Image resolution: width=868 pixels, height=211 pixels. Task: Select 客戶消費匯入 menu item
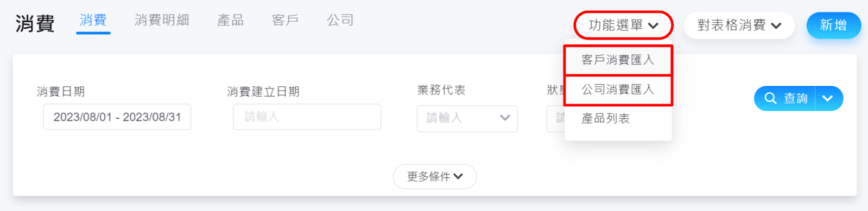click(618, 60)
